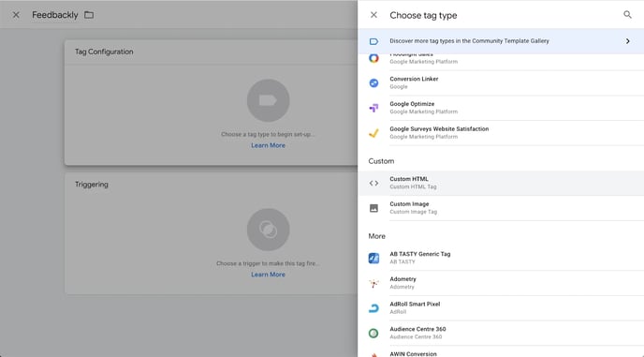The image size is (644, 357).
Task: Choose Adometry tag type
Action: (x=501, y=283)
